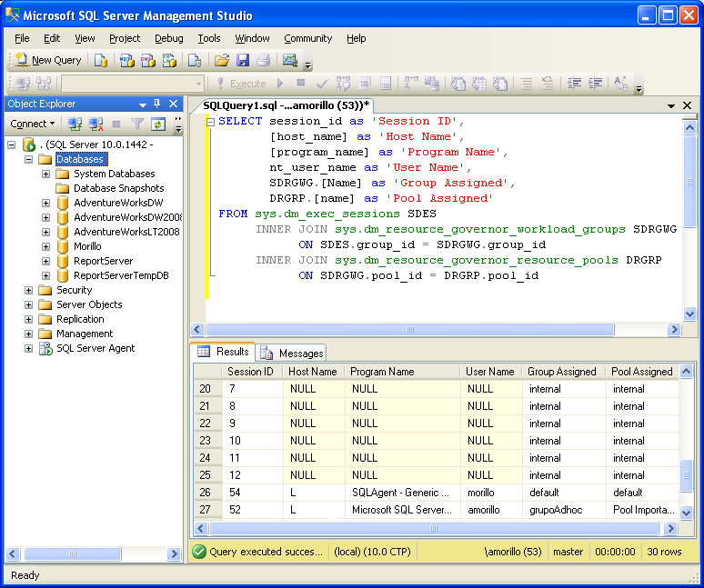Open the File menu

22,38
